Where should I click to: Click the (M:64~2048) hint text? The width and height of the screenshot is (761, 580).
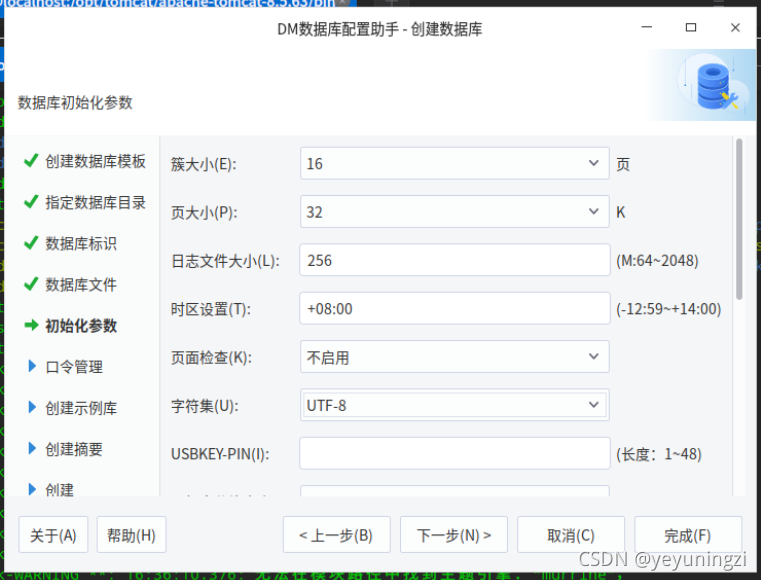pyautogui.click(x=657, y=261)
